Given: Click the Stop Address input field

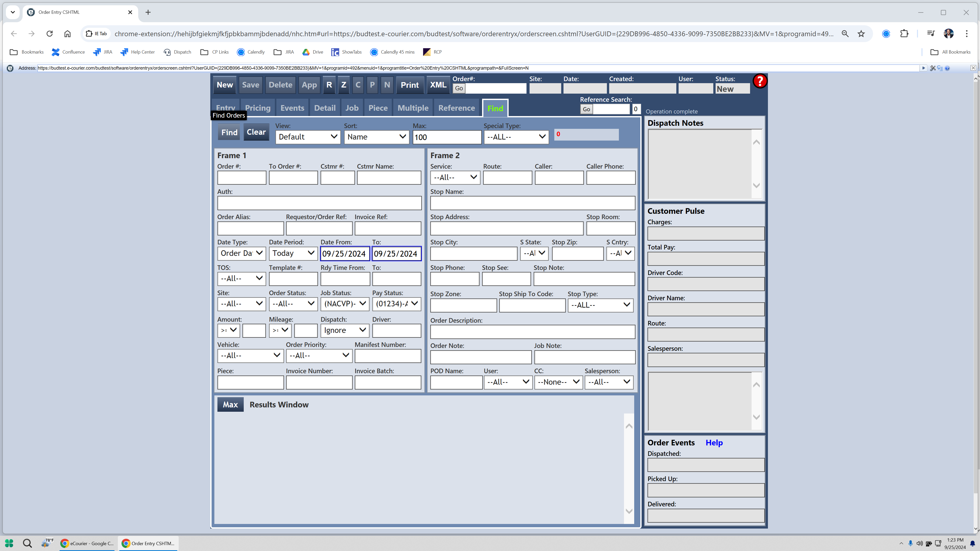Looking at the screenshot, I should [x=507, y=228].
